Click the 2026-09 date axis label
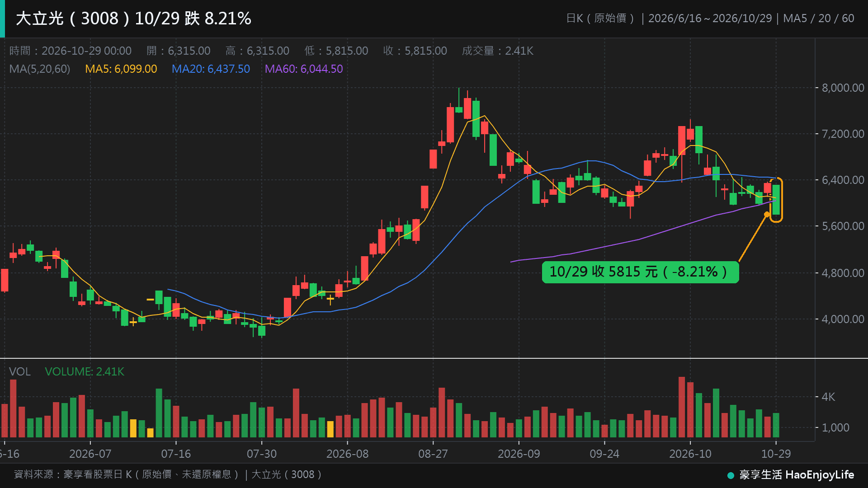Viewport: 868px width, 488px height. pos(519,454)
